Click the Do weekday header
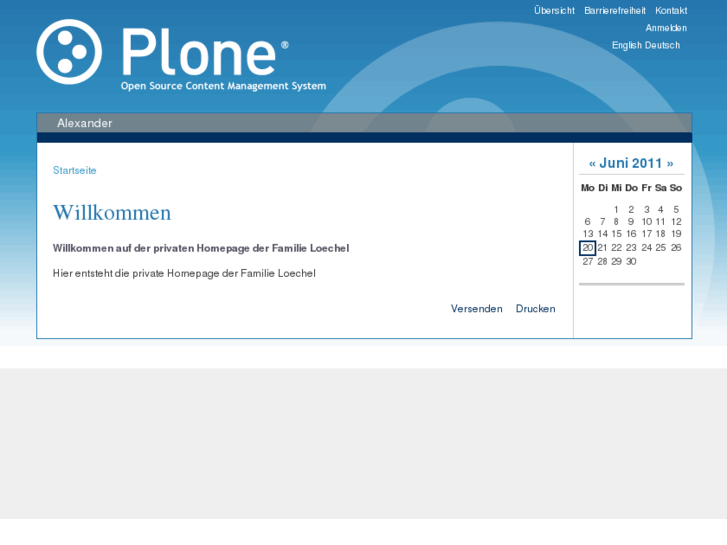The image size is (727, 545). 631,188
